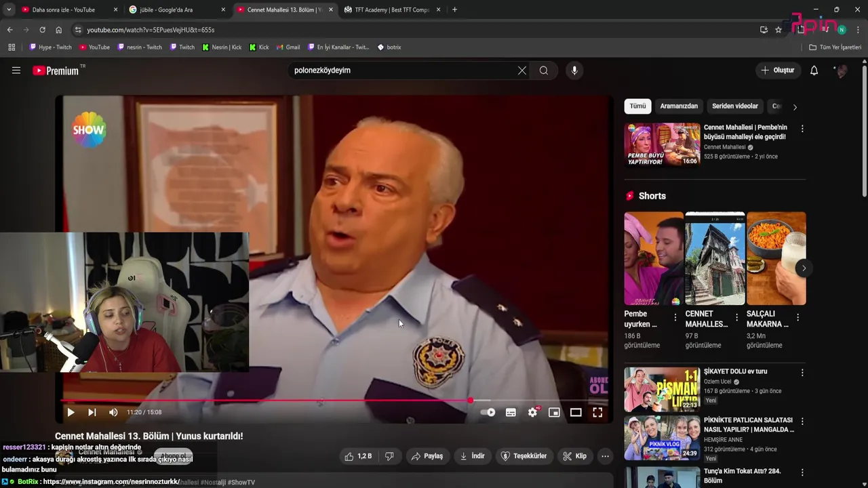Viewport: 868px width, 488px height.
Task: Open the green N Chrome profile avatar
Action: click(842, 30)
